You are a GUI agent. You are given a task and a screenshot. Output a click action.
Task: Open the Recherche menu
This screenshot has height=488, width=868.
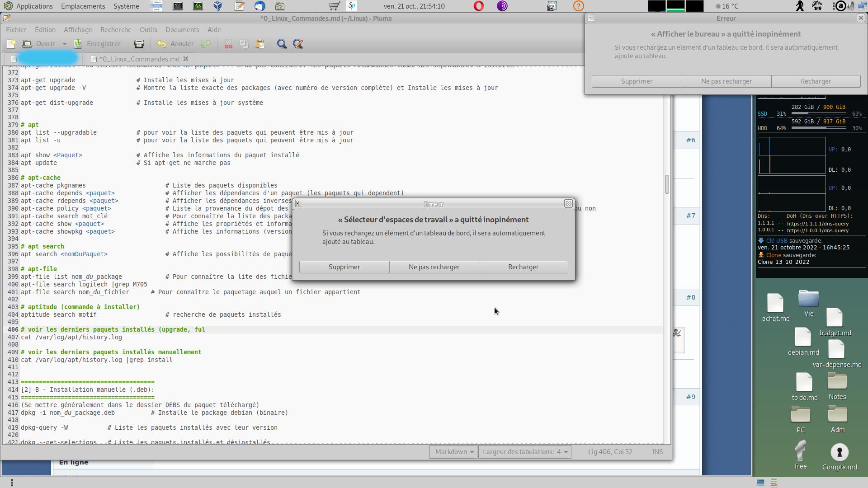click(x=116, y=30)
